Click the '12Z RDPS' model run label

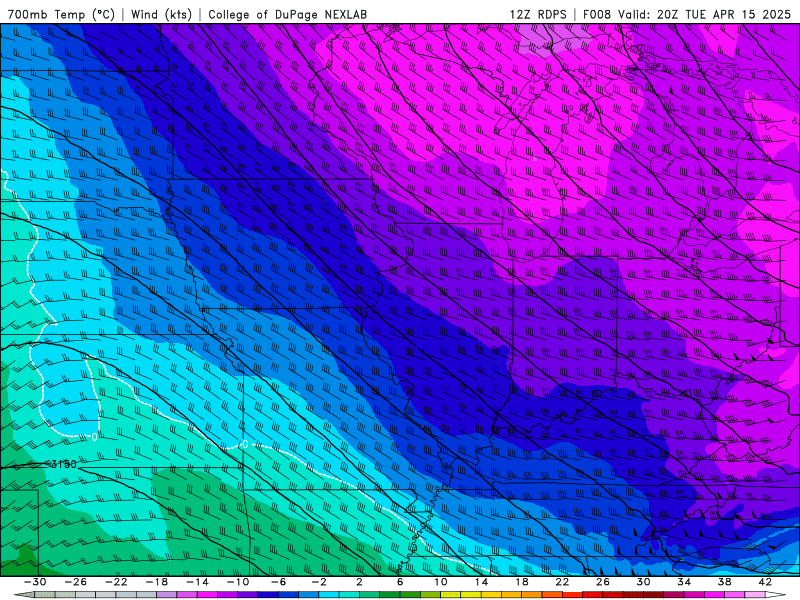click(x=538, y=14)
